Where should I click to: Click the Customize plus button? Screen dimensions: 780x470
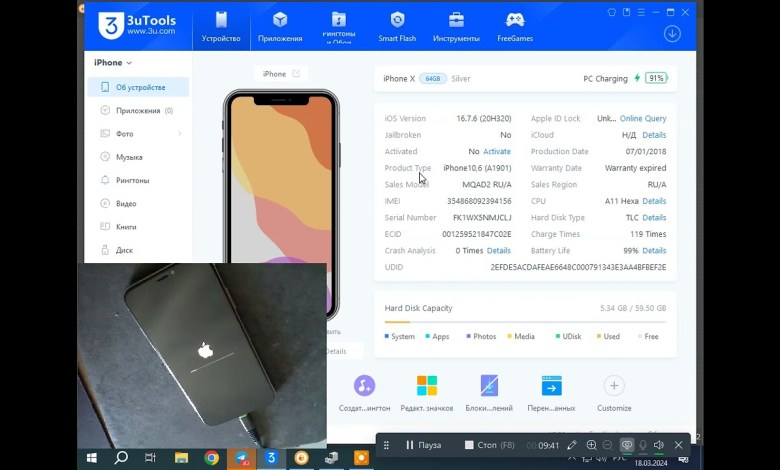[x=614, y=386]
